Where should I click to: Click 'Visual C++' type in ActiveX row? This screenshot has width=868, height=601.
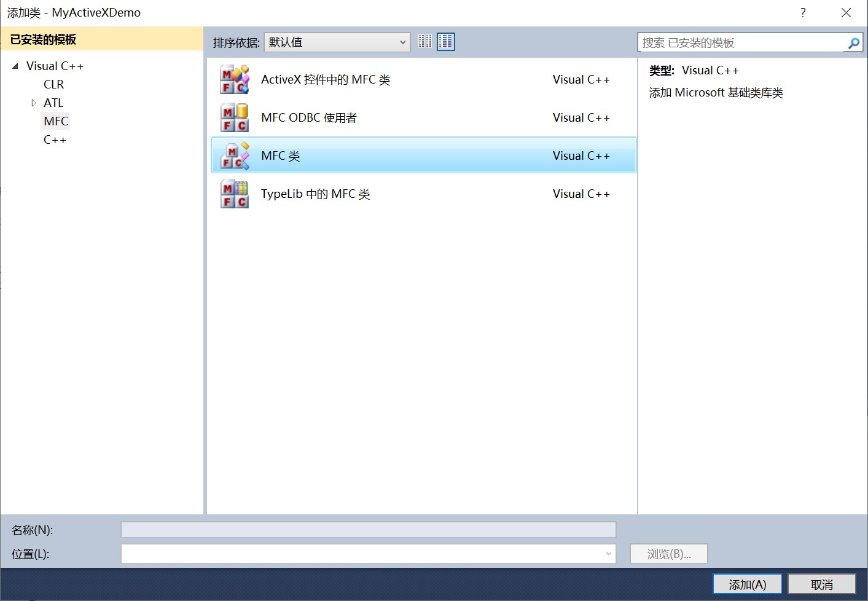coord(581,80)
